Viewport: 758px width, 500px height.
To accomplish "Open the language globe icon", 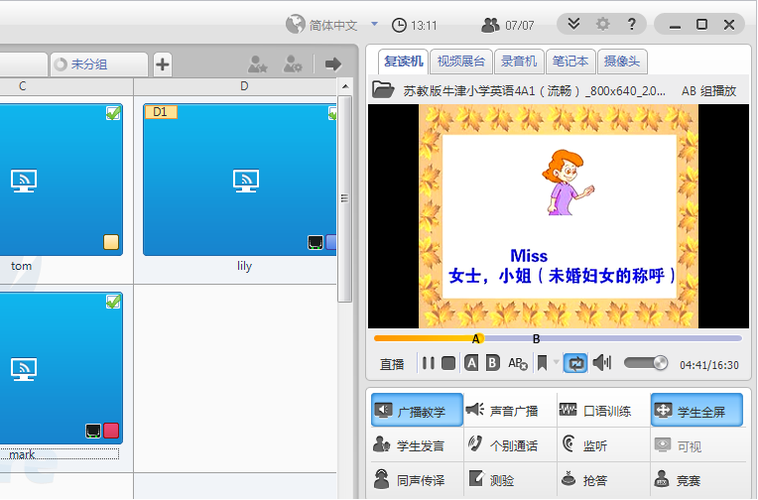I will pos(295,24).
